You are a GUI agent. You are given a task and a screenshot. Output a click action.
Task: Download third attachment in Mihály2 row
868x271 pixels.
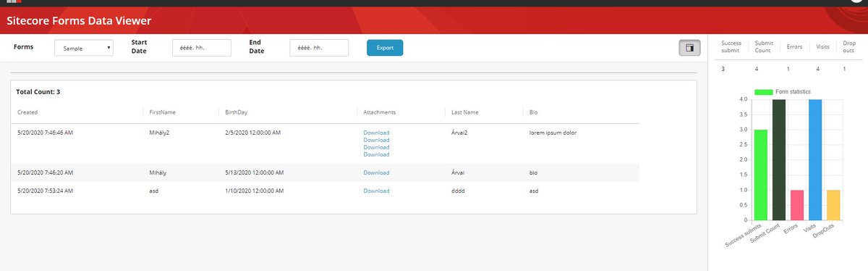tap(376, 147)
